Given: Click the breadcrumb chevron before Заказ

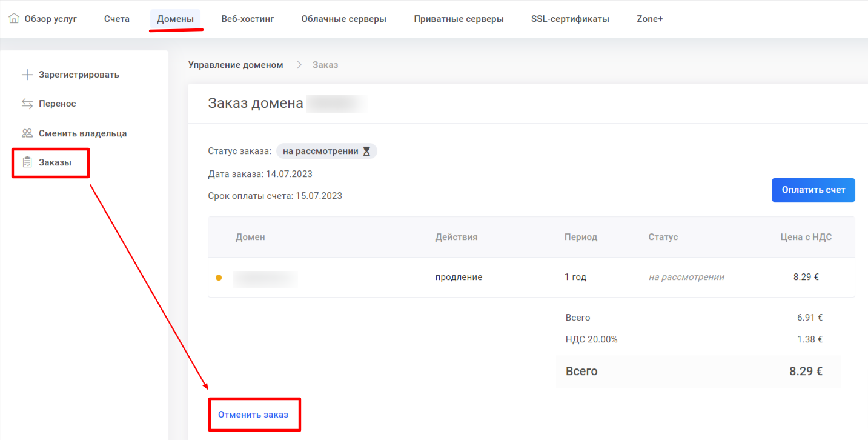Looking at the screenshot, I should click(x=299, y=65).
